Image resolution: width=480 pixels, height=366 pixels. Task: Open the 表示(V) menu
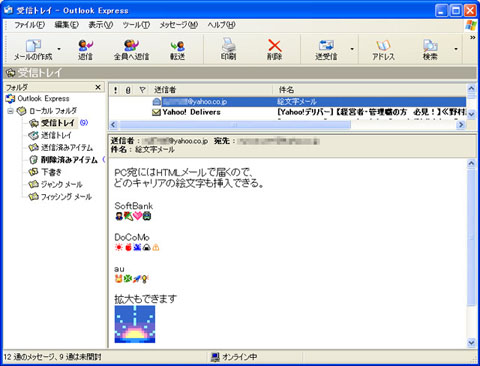101,25
